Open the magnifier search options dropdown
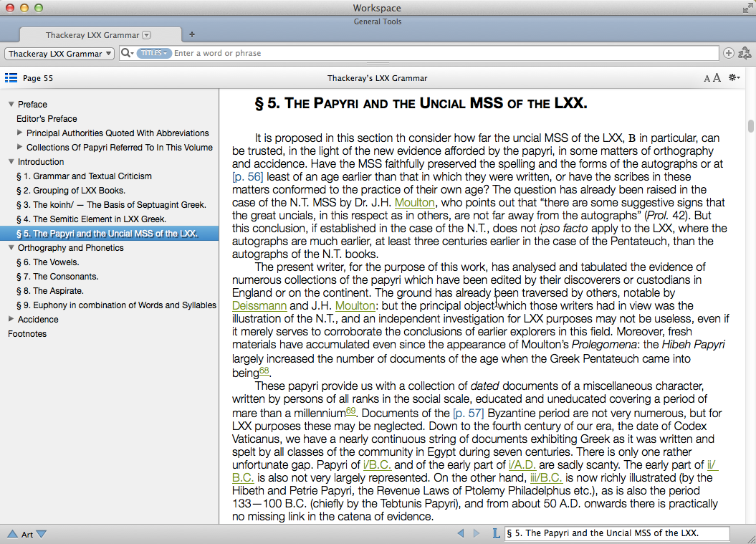 click(127, 53)
